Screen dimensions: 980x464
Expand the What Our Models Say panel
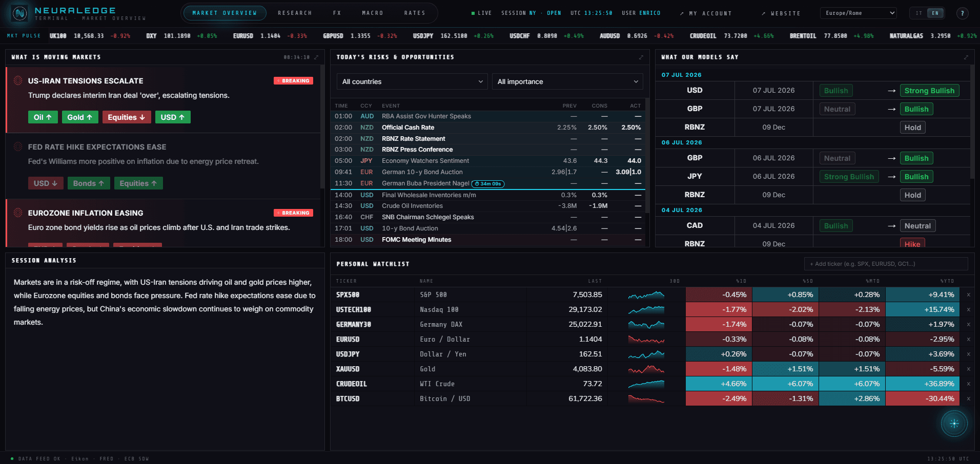click(966, 57)
